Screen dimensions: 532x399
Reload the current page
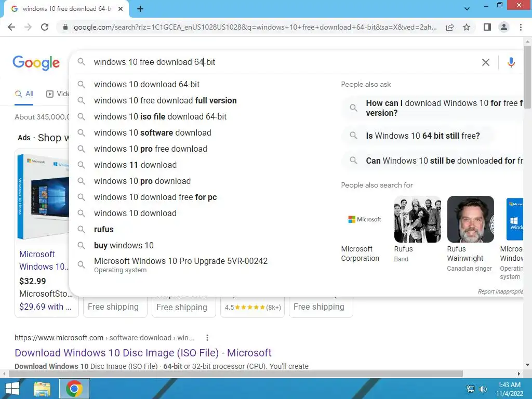tap(45, 27)
